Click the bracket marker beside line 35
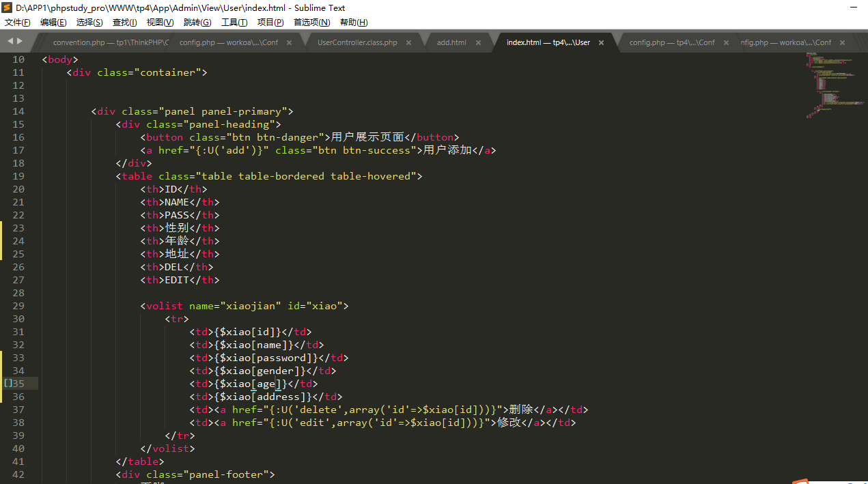 click(8, 384)
